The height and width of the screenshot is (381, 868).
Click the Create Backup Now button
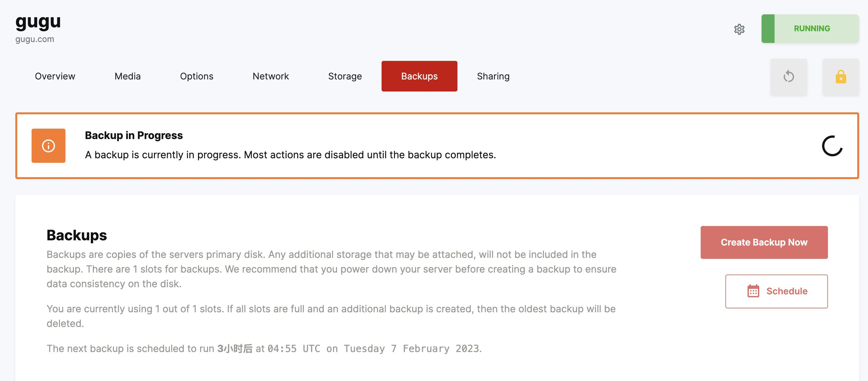coord(764,242)
